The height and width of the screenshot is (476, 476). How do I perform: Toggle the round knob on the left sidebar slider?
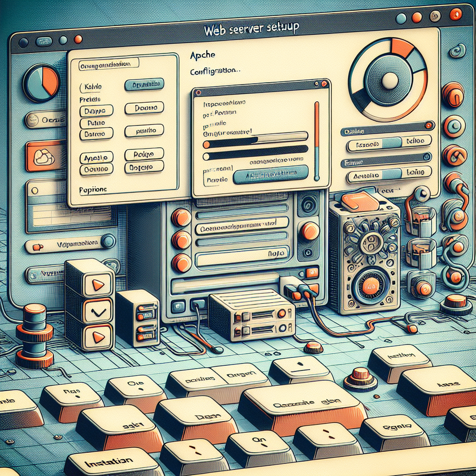(x=108, y=241)
